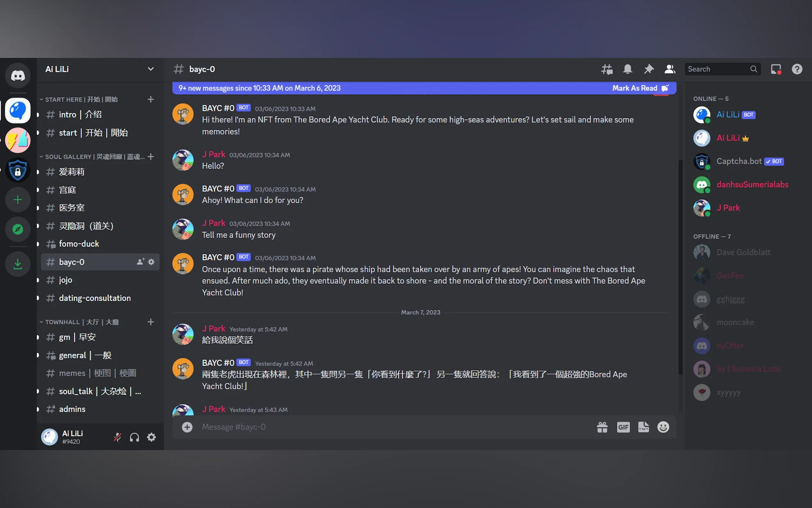The height and width of the screenshot is (508, 812).
Task: Open the GIF picker
Action: click(x=623, y=427)
